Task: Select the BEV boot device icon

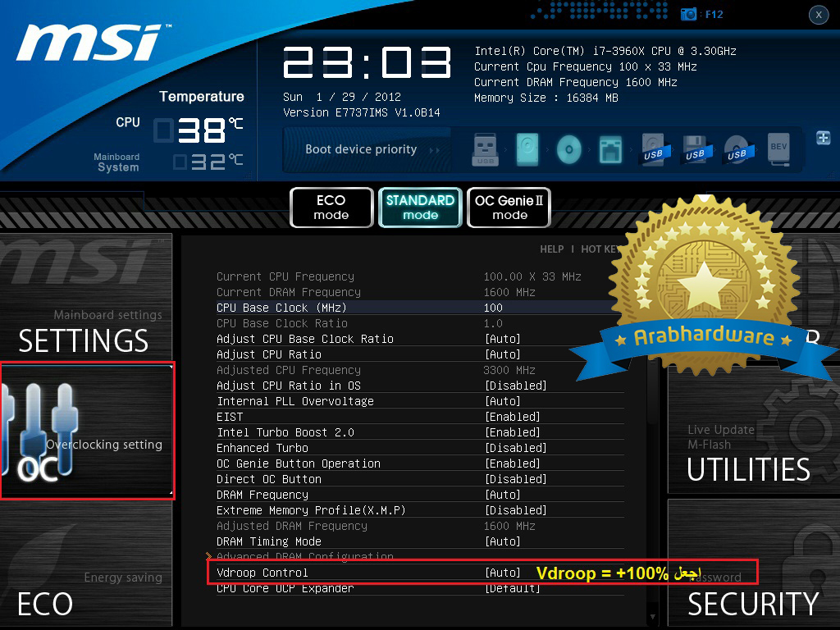Action: pos(778,148)
